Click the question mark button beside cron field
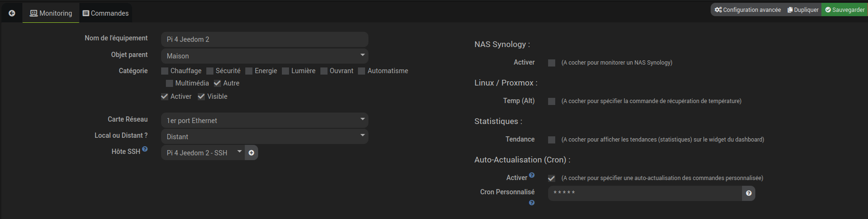 coord(749,193)
